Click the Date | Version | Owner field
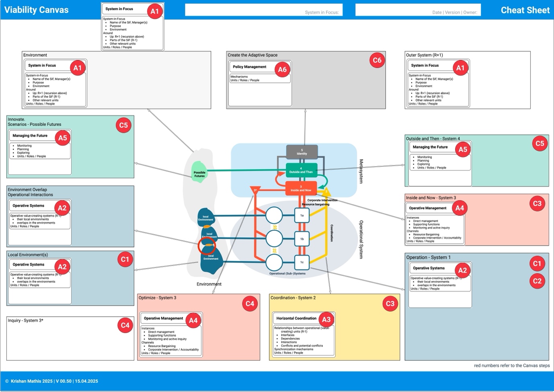The height and width of the screenshot is (392, 554). click(417, 10)
